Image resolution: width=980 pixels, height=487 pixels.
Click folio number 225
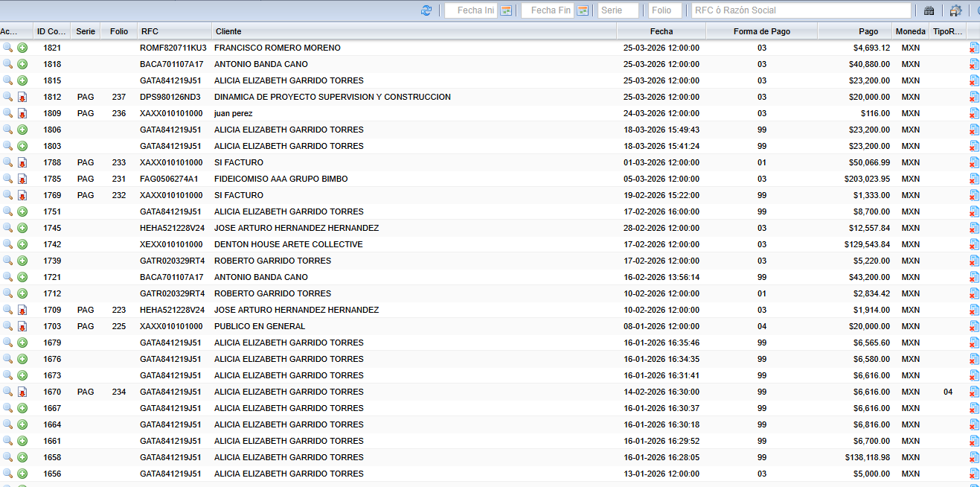pos(119,326)
